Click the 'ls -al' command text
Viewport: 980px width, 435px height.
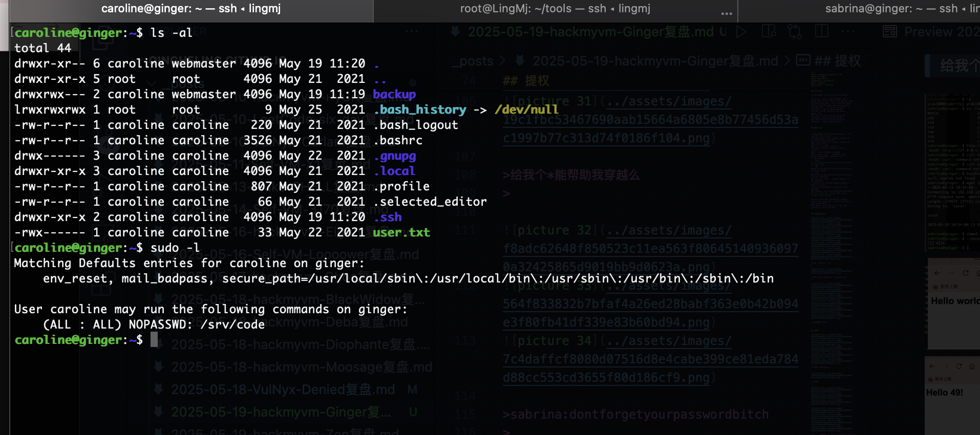[172, 33]
